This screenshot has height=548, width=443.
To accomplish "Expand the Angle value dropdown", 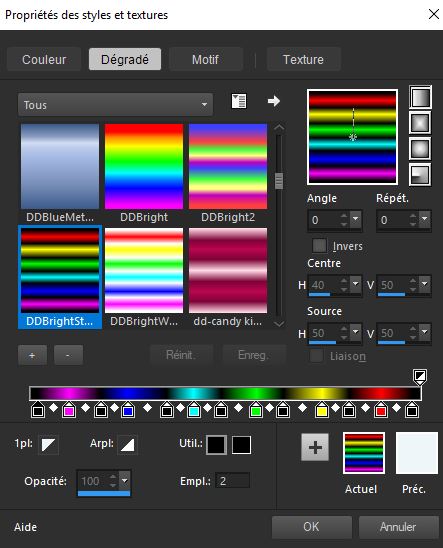I will coord(355,219).
